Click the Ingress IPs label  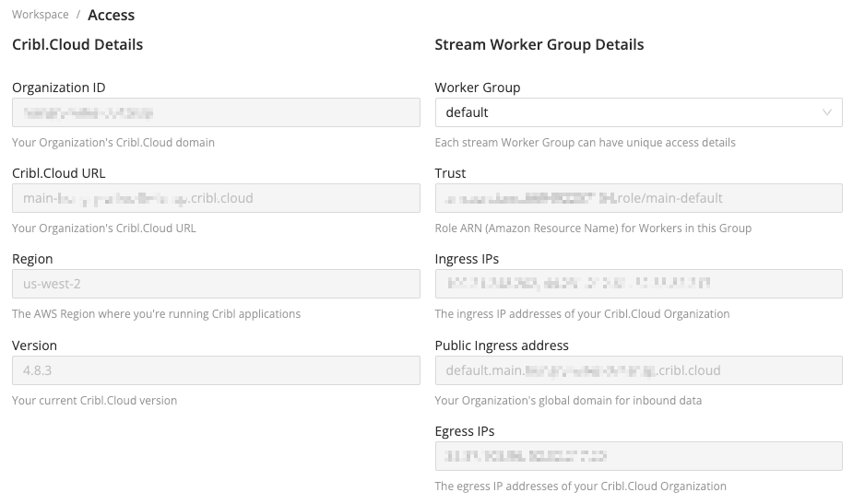pos(467,259)
